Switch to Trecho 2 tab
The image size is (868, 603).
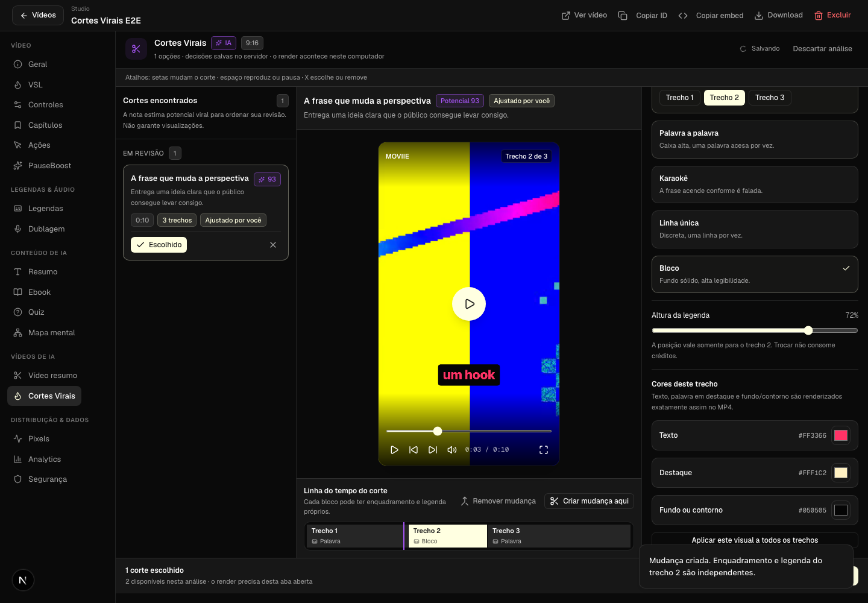[x=724, y=98]
